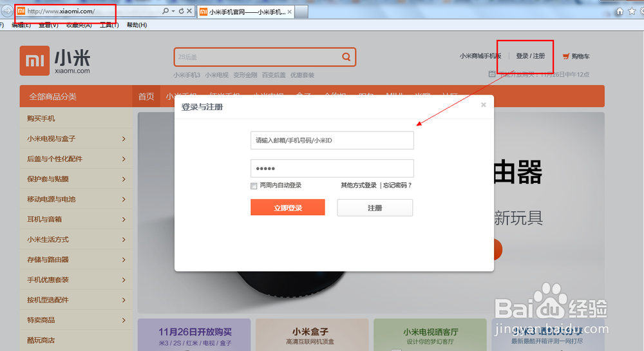
Task: Click 登录 / 注册 link in header
Action: 530,56
